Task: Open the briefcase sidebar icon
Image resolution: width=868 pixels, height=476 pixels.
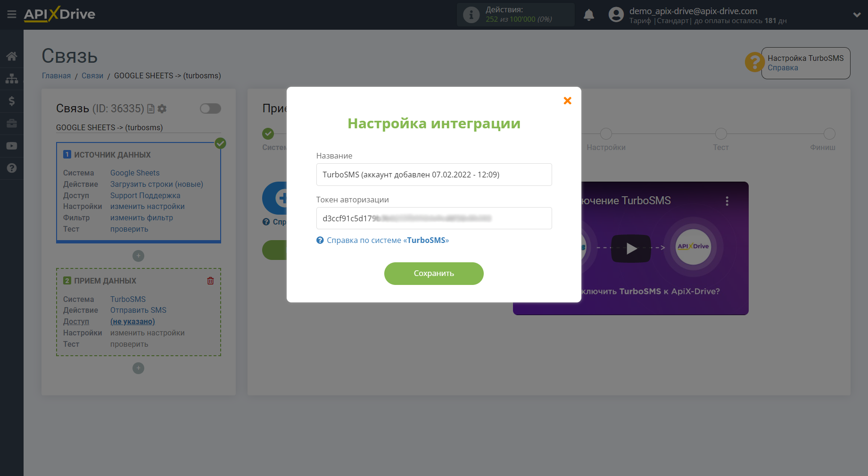Action: click(x=12, y=124)
